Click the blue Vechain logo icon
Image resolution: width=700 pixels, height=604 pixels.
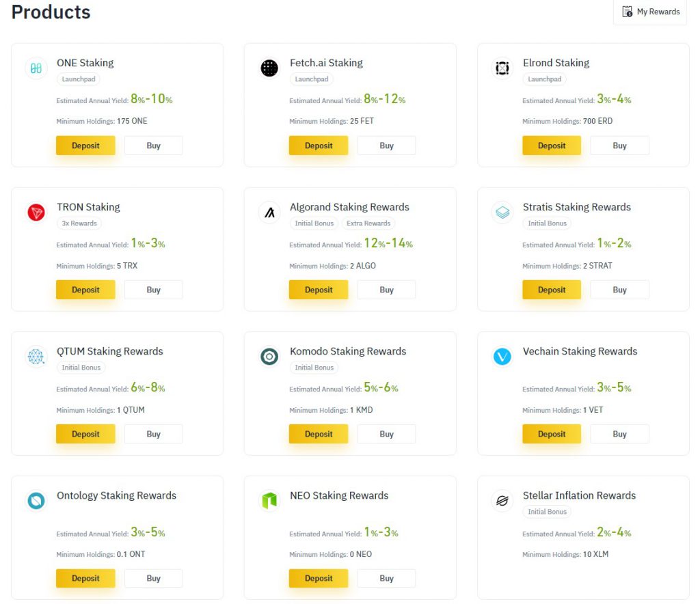[502, 357]
